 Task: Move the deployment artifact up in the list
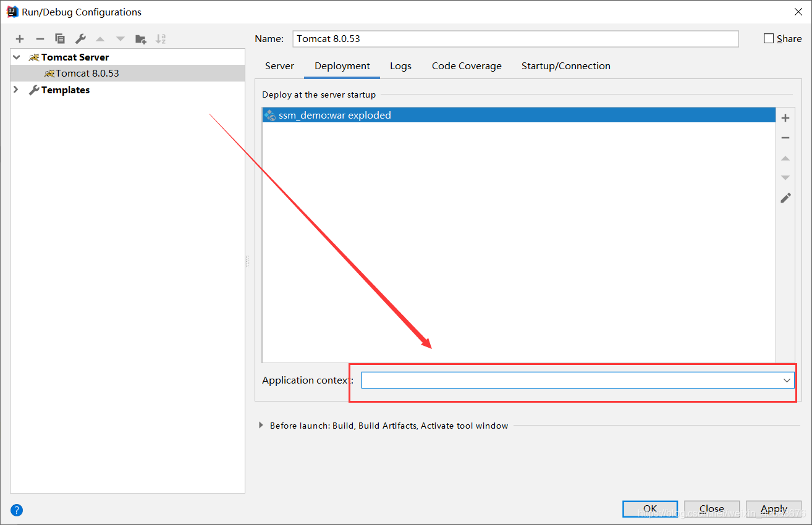pos(785,158)
